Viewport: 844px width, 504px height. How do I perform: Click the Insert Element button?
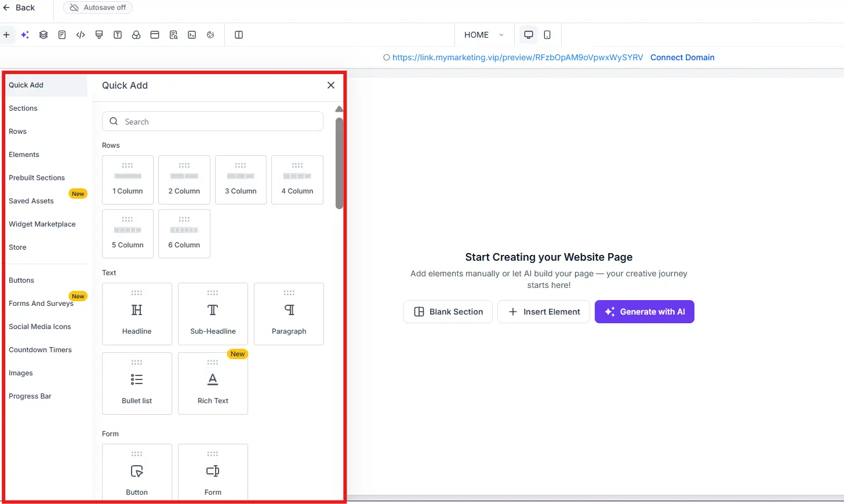(x=544, y=312)
